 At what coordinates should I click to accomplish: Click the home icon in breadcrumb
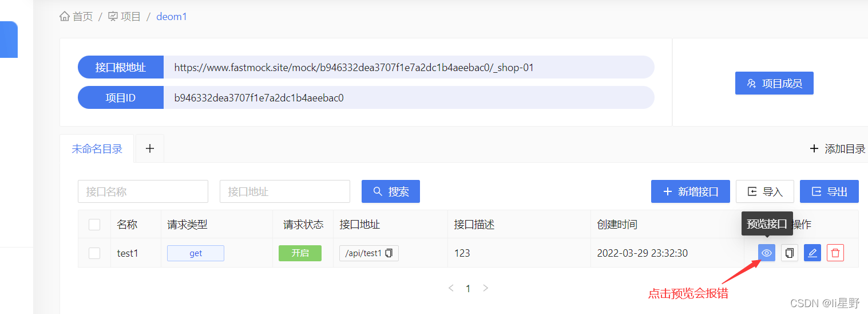(x=65, y=17)
